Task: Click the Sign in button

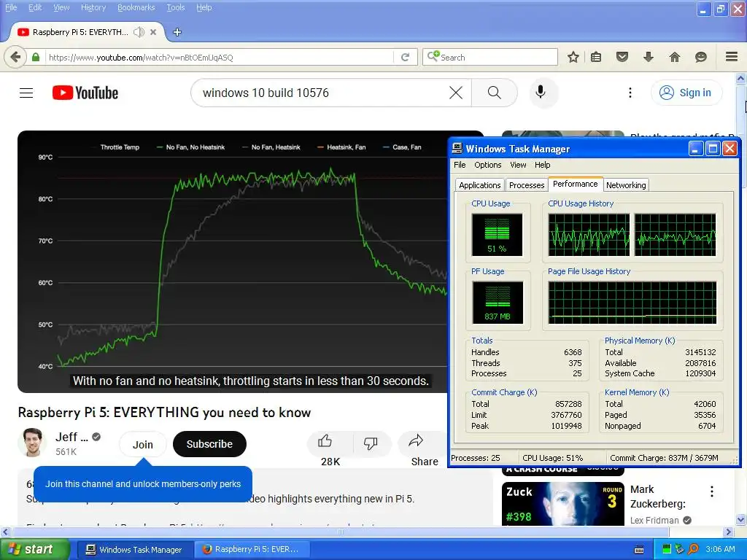Action: tap(686, 93)
